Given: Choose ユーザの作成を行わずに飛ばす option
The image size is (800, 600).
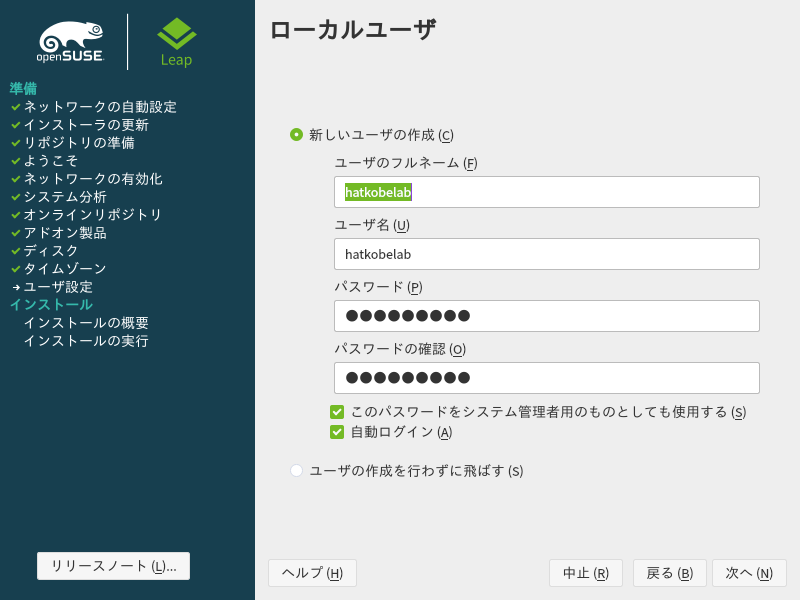Looking at the screenshot, I should tap(297, 470).
